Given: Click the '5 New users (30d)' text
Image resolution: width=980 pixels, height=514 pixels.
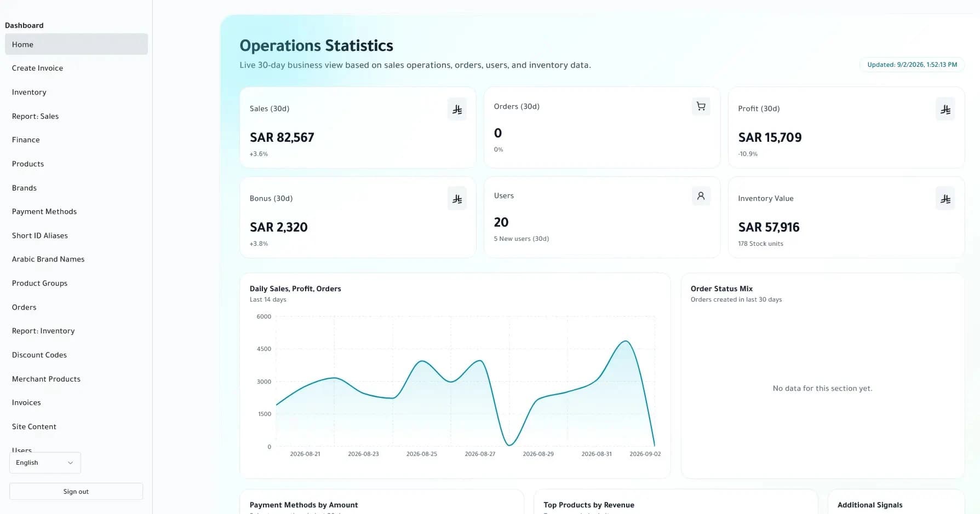Looking at the screenshot, I should [x=521, y=239].
